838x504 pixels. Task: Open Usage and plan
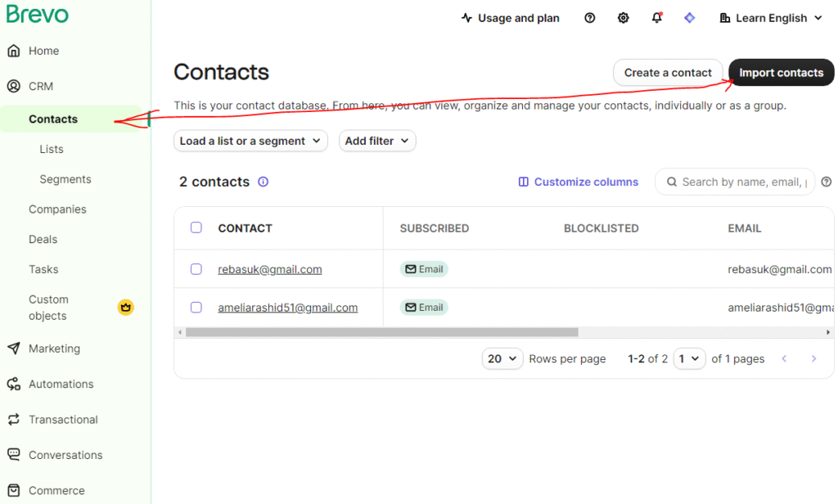point(511,18)
